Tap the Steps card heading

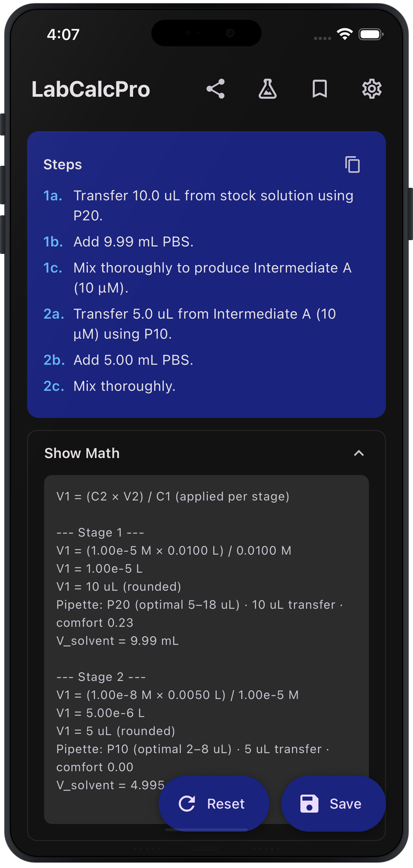click(62, 164)
